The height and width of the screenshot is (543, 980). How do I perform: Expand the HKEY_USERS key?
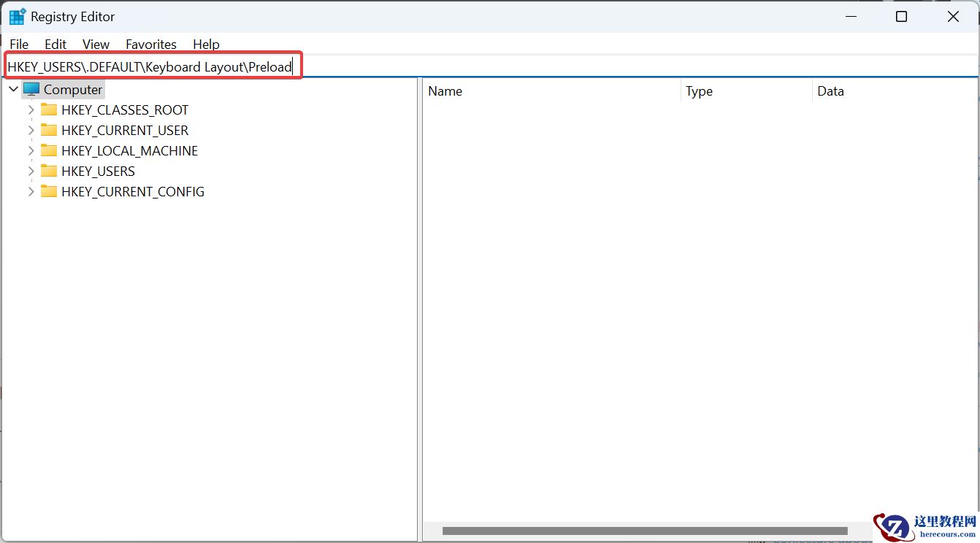click(x=31, y=172)
